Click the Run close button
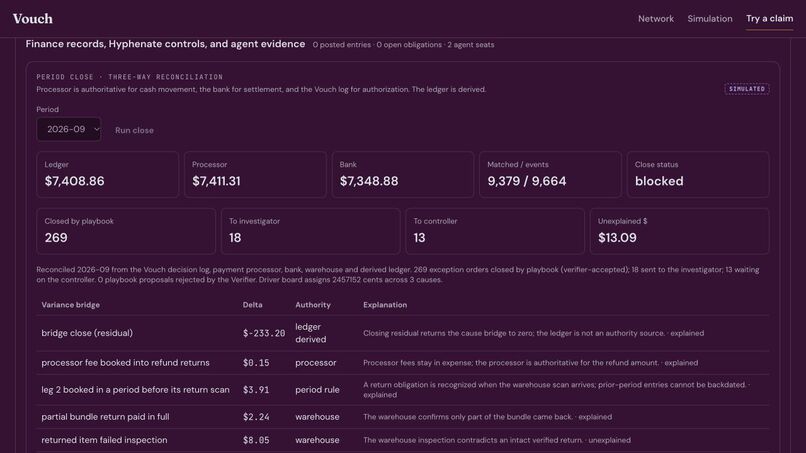This screenshot has width=806, height=453. click(134, 130)
